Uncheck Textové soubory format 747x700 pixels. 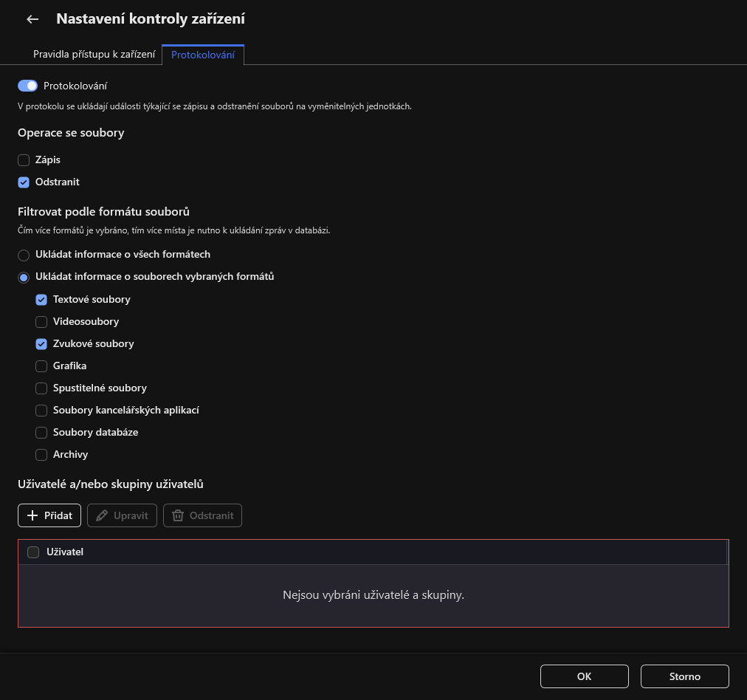[x=41, y=299]
